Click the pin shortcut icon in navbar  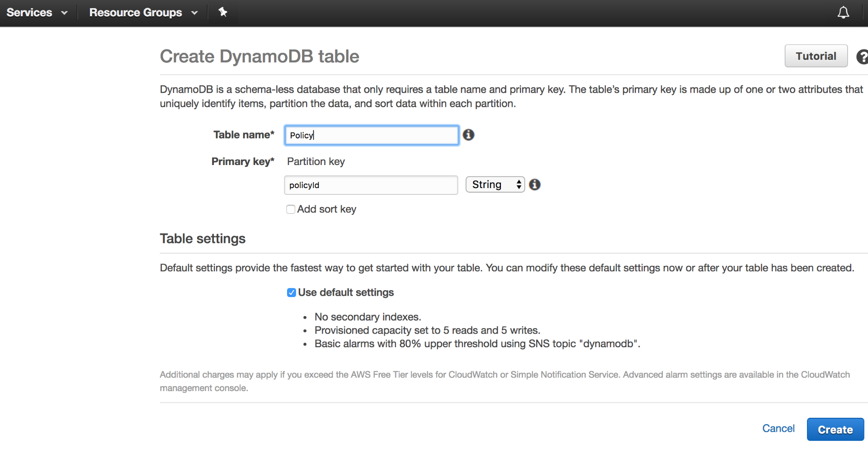pyautogui.click(x=222, y=12)
